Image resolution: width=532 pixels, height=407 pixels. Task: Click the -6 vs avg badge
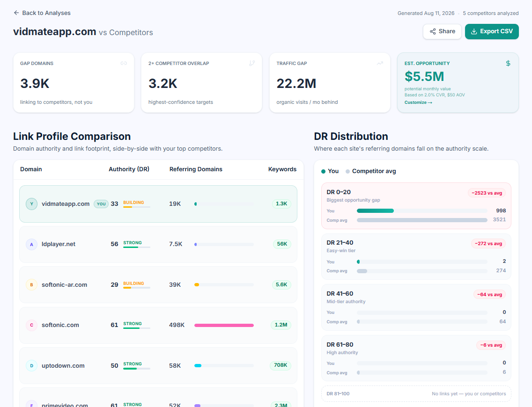pos(491,345)
